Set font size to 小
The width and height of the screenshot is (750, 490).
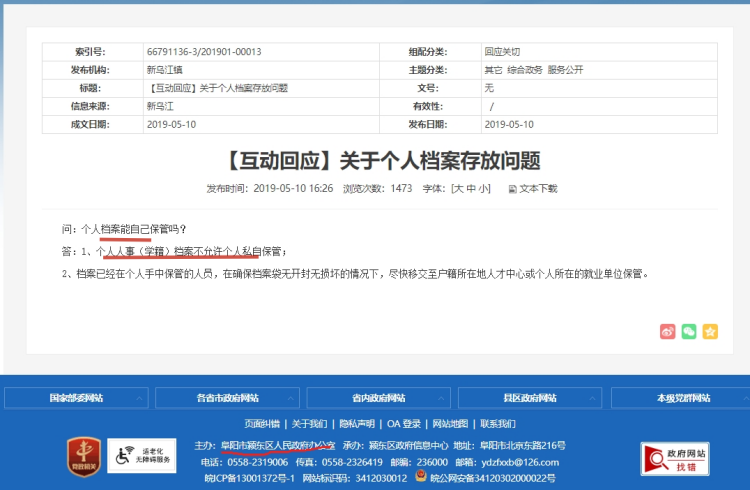(483, 188)
